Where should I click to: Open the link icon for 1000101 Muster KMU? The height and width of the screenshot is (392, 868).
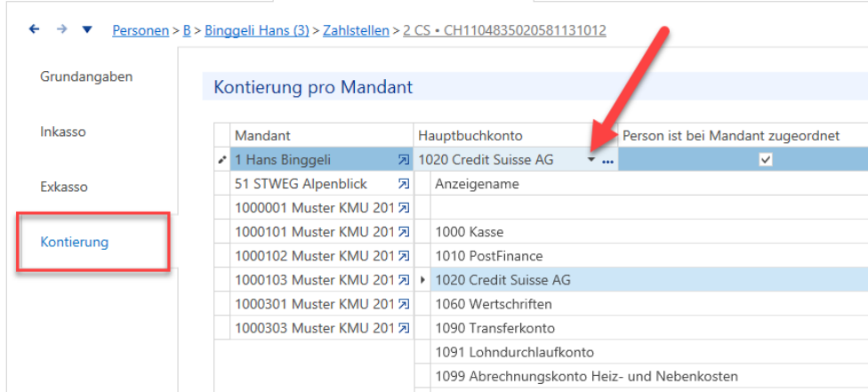(x=404, y=232)
